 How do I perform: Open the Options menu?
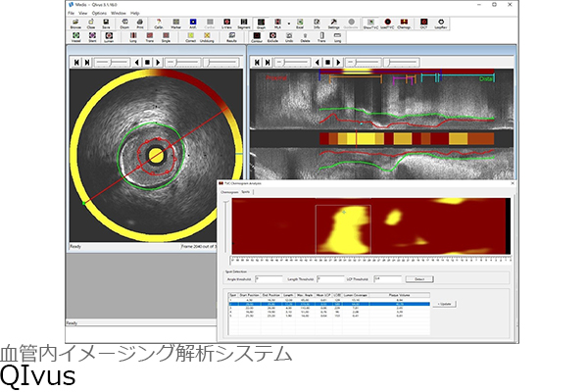[99, 13]
